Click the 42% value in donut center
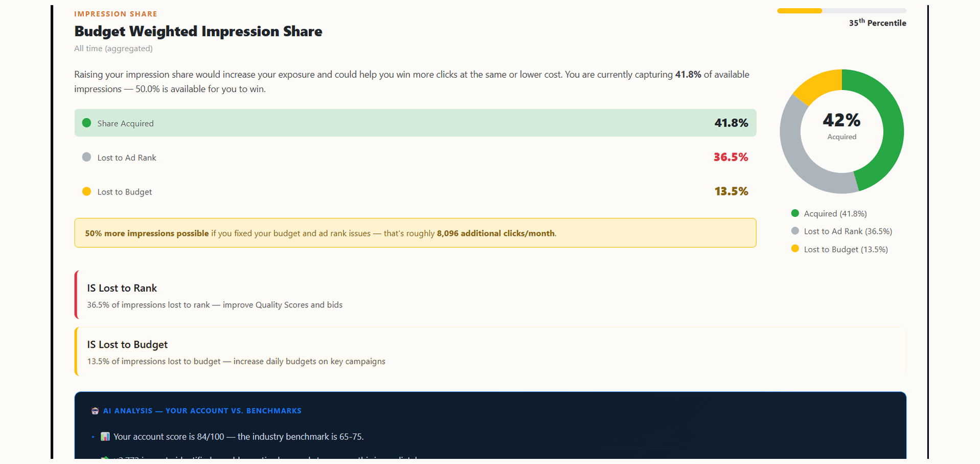The width and height of the screenshot is (980, 464). coord(841,120)
